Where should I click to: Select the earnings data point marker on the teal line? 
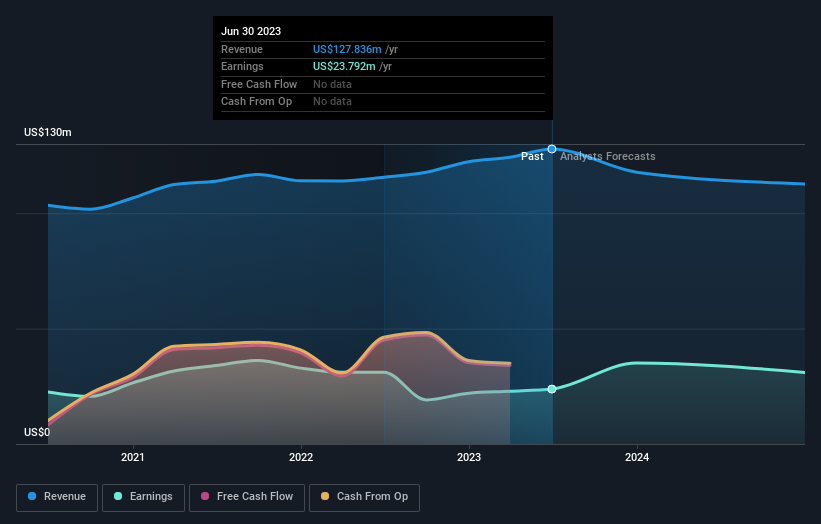click(552, 389)
